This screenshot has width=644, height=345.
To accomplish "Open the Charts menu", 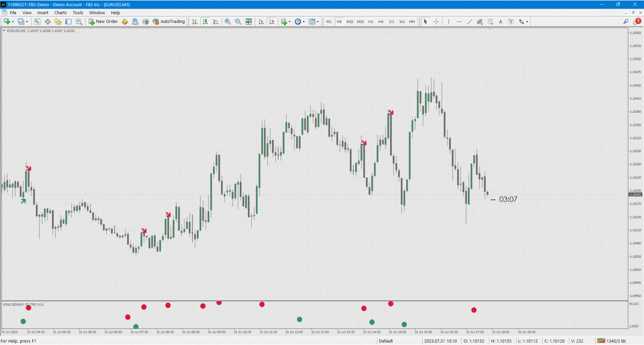I will click(60, 13).
